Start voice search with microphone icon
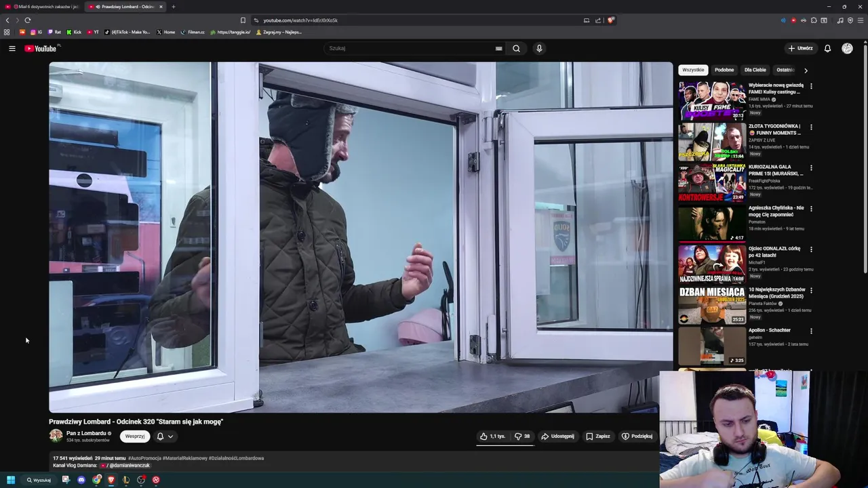This screenshot has width=868, height=488. pos(539,48)
